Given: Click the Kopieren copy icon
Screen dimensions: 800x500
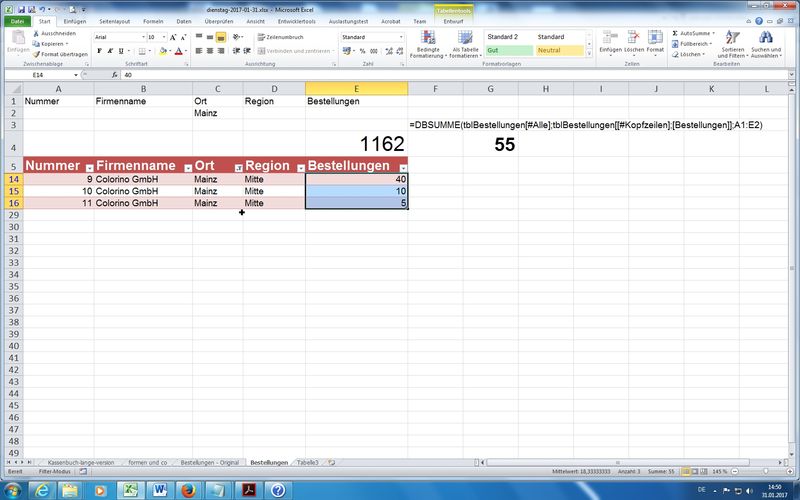Looking at the screenshot, I should tap(36, 44).
